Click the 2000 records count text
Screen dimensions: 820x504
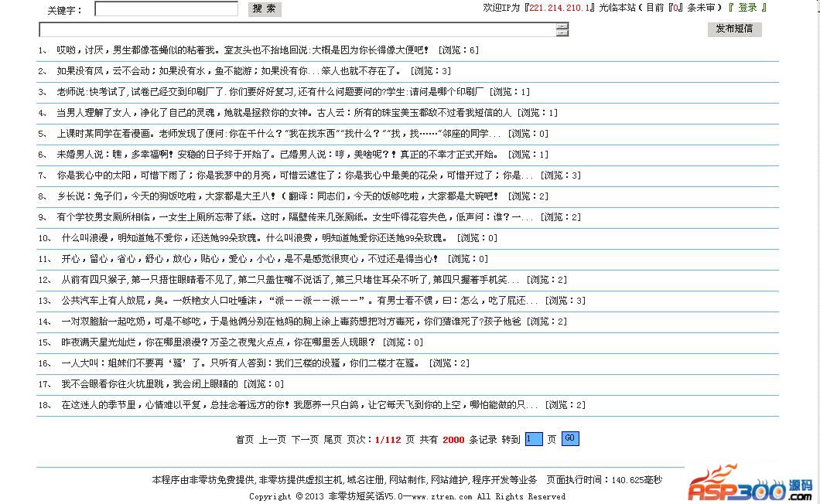(453, 440)
